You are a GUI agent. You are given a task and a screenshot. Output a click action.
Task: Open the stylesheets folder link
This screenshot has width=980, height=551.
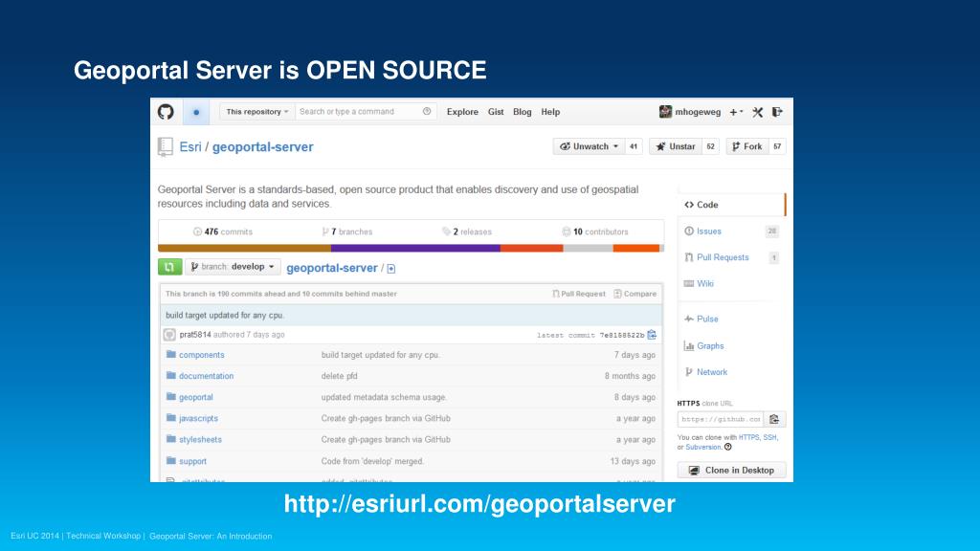[x=200, y=440]
